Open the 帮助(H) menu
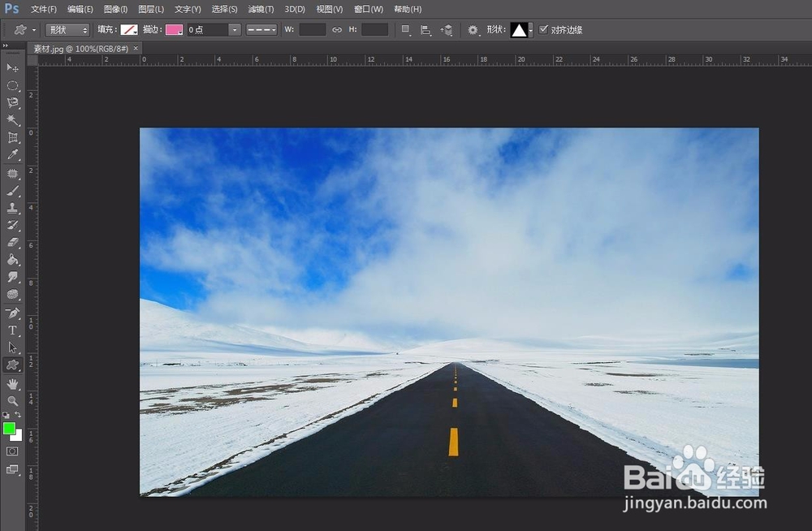 click(408, 9)
